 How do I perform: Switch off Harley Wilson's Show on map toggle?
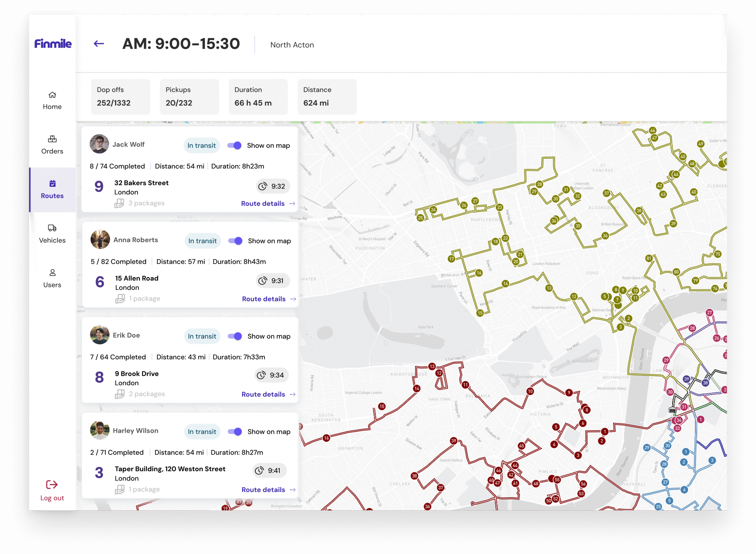235,432
